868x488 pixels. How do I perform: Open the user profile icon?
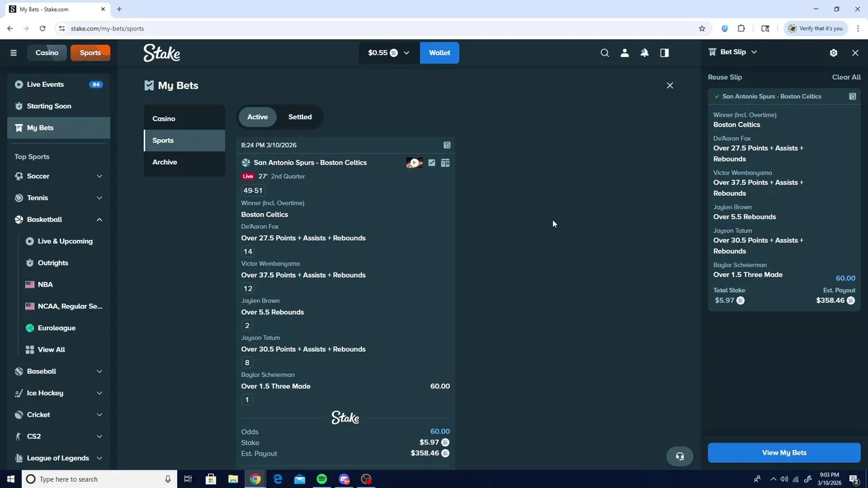[x=625, y=53]
